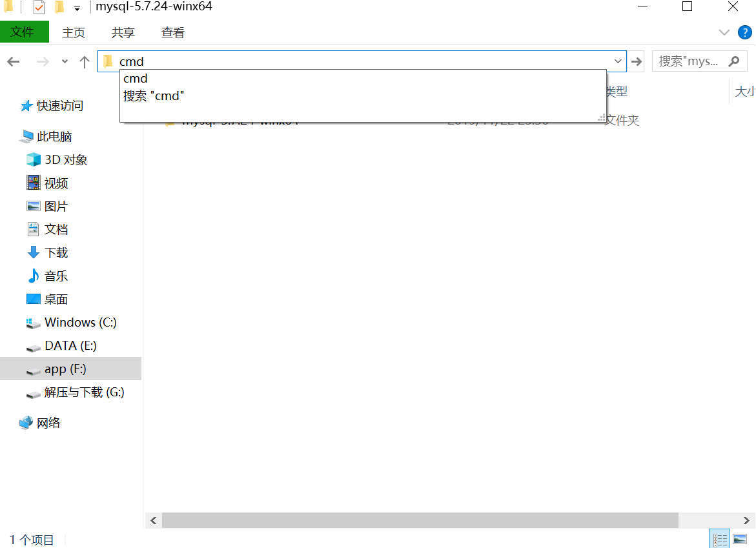The width and height of the screenshot is (756, 548).
Task: Click the 3D 对象 cube icon
Action: click(x=34, y=159)
